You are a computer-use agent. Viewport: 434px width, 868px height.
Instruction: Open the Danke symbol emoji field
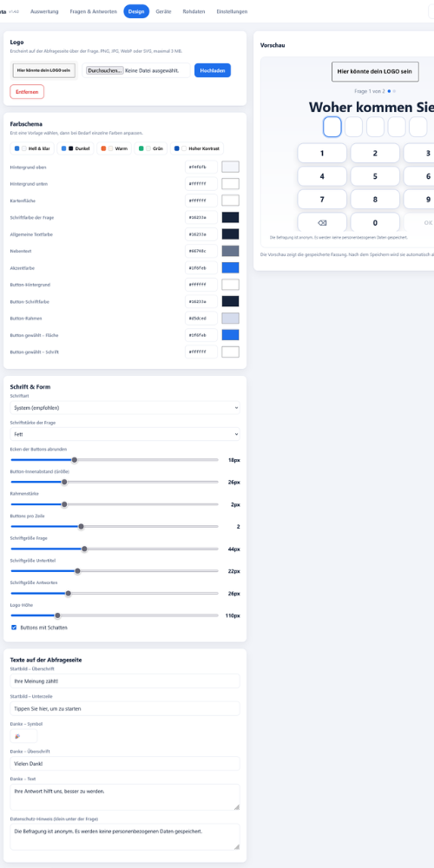tap(23, 736)
